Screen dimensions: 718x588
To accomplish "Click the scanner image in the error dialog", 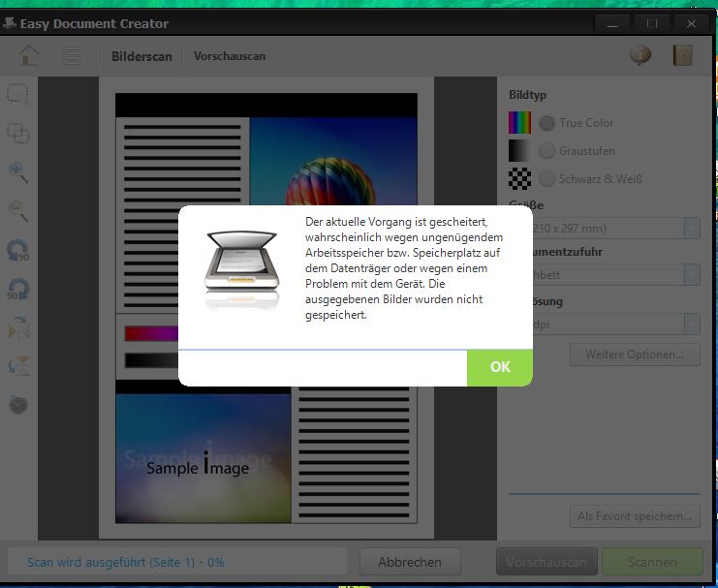I will (242, 268).
